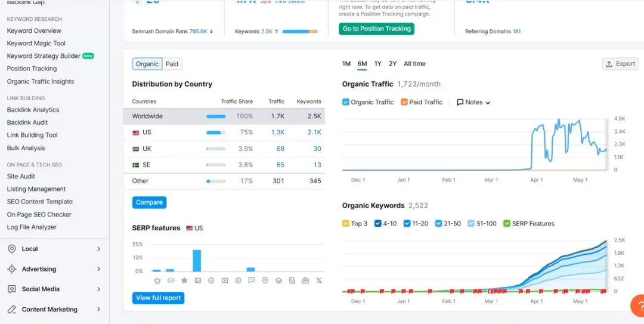Expand the Local section chevron
This screenshot has width=644, height=324.
pyautogui.click(x=98, y=249)
